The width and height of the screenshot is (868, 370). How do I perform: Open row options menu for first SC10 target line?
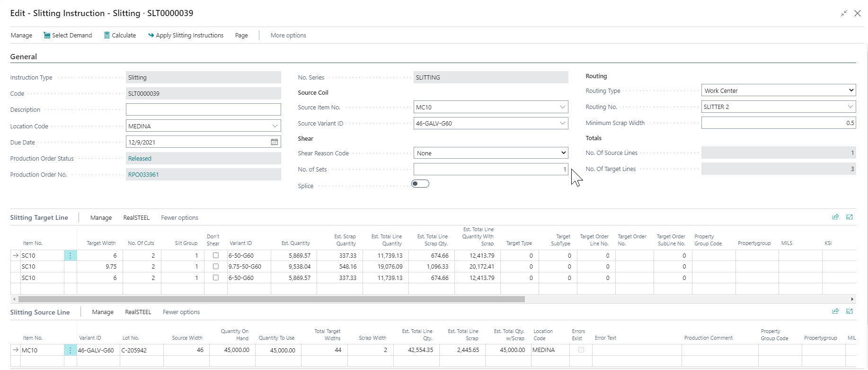point(70,255)
